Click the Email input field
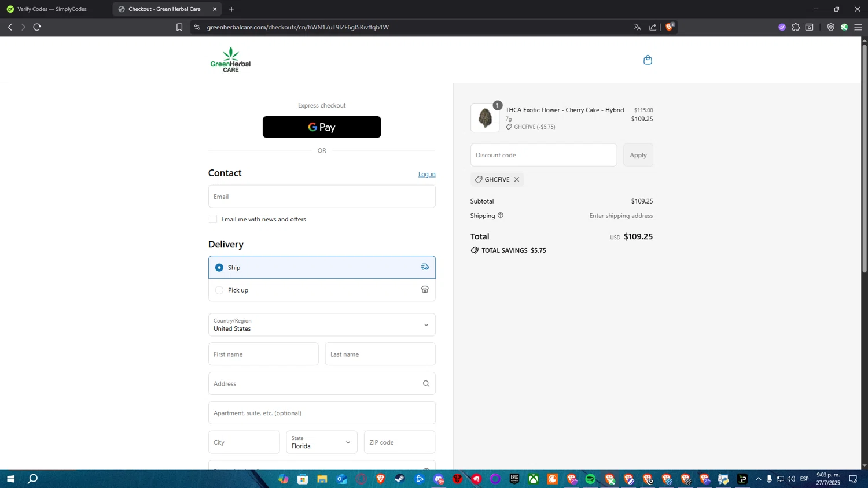The width and height of the screenshot is (868, 488). [322, 197]
